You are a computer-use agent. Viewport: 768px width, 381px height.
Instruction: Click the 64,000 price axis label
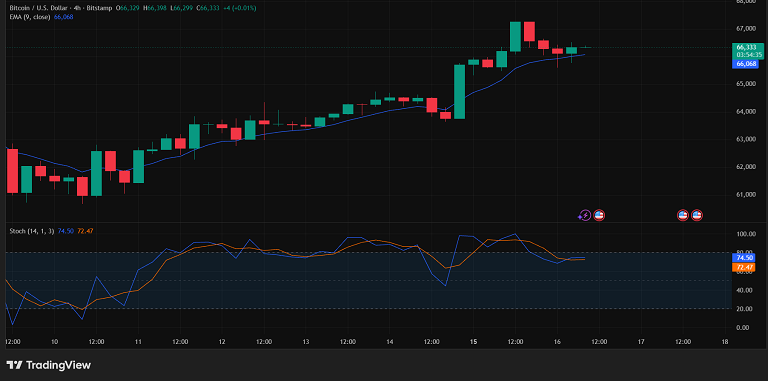[x=746, y=112]
